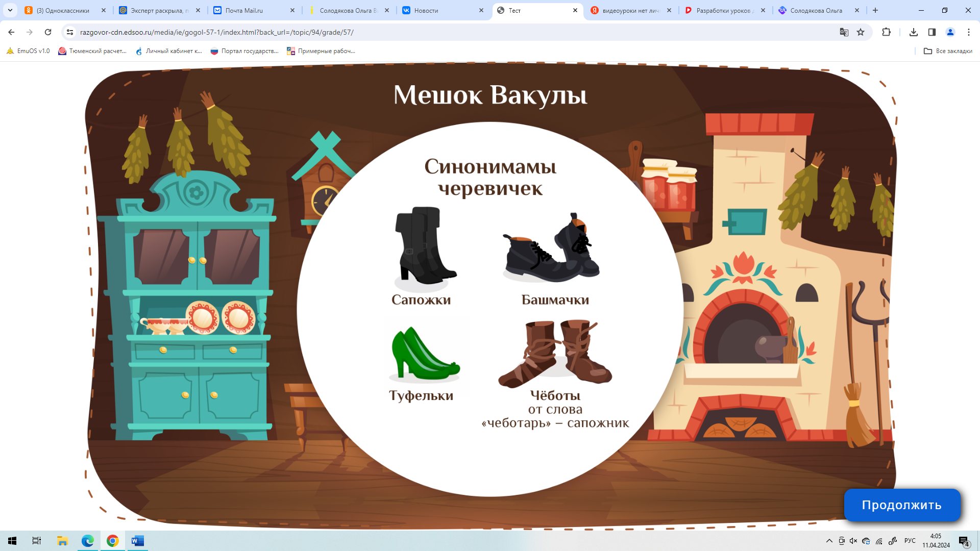
Task: Open the видеоуроки Yandex tab
Action: tap(631, 10)
